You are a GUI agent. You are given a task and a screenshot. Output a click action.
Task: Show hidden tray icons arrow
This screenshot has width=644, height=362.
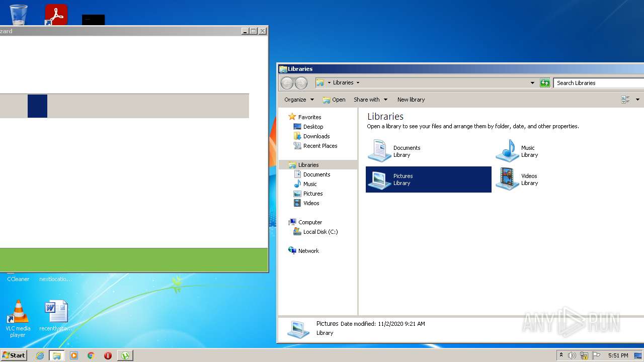[561, 355]
